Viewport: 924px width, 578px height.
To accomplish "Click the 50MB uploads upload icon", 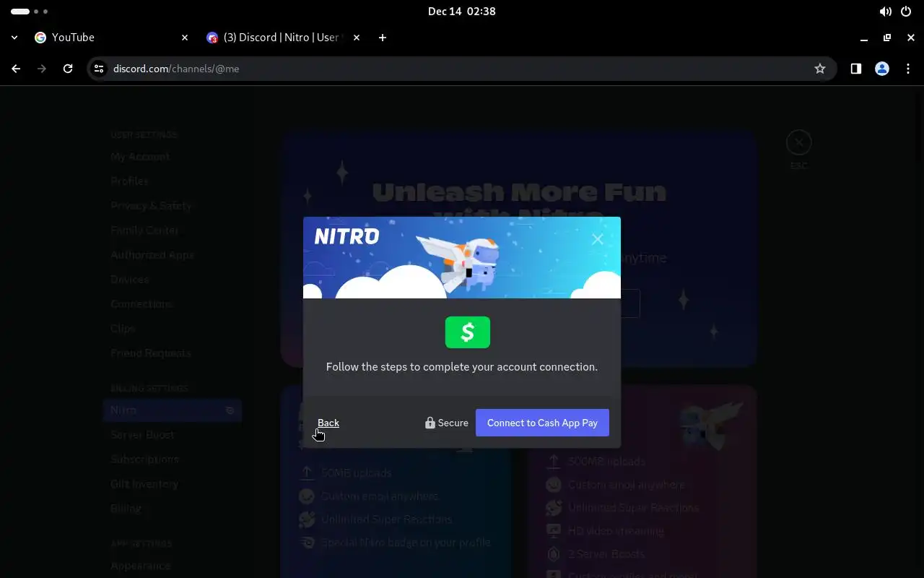I will [x=307, y=473].
